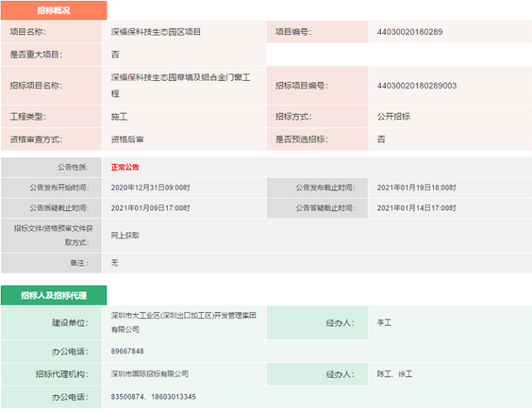Click announcement deadline 2021年01月19日18:00时
532x411 pixels.
point(416,187)
